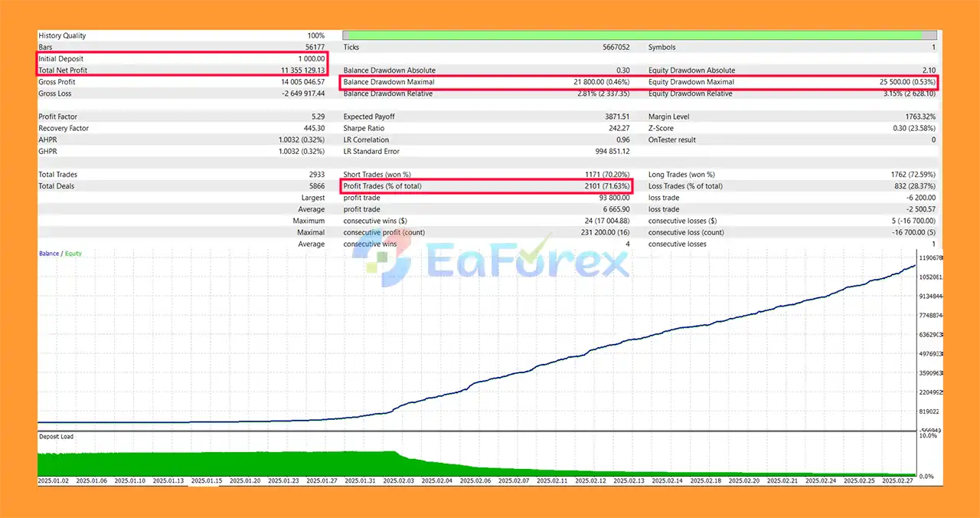Select the Equity Drawdown Absolute value 2.10
Screen dimensions: 980x518
pos(927,70)
